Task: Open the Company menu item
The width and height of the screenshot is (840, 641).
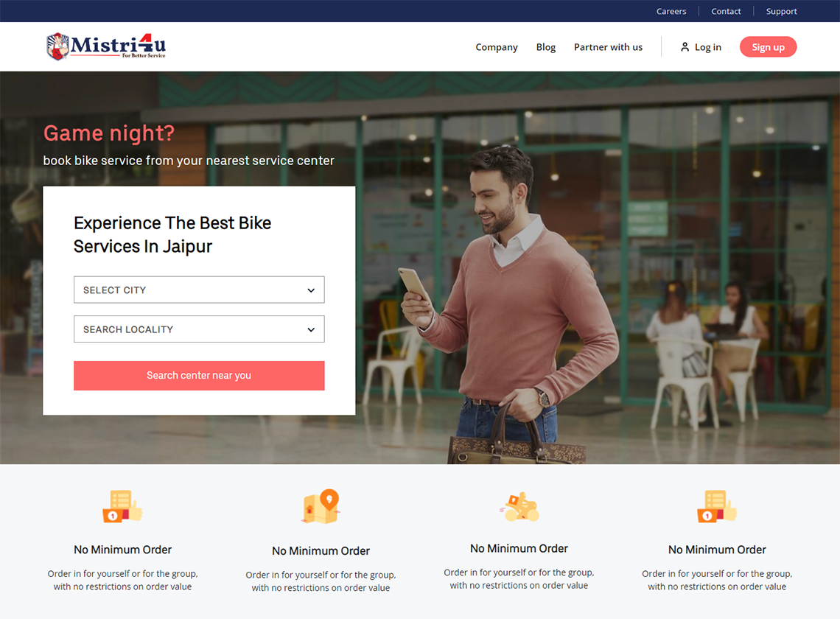Action: click(497, 47)
